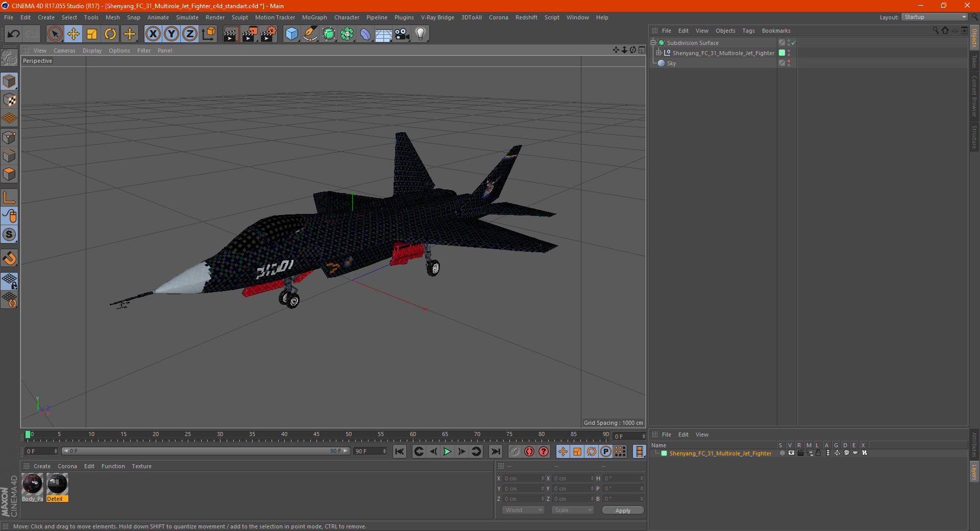Click the current frame 0 F field
The height and width of the screenshot is (531, 980).
pyautogui.click(x=41, y=451)
